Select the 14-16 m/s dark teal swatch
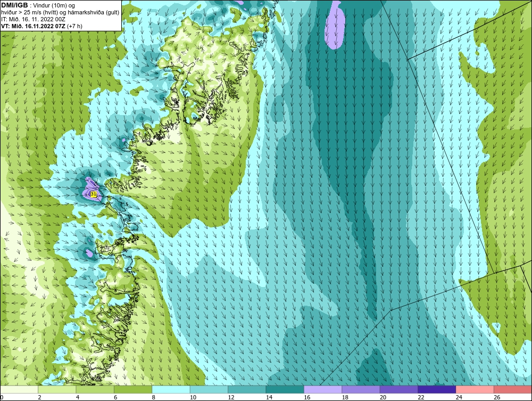Viewport: 532px width, 401px height. click(x=285, y=389)
